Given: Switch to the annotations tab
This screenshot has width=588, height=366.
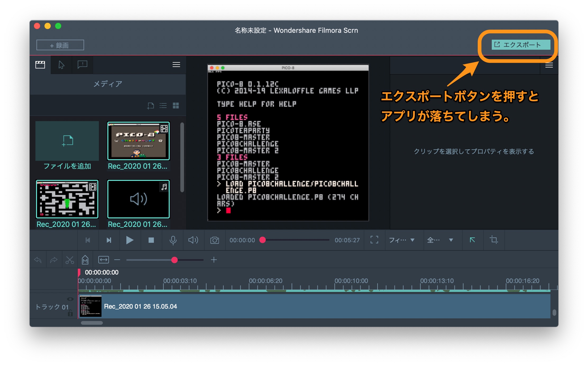Looking at the screenshot, I should [82, 65].
